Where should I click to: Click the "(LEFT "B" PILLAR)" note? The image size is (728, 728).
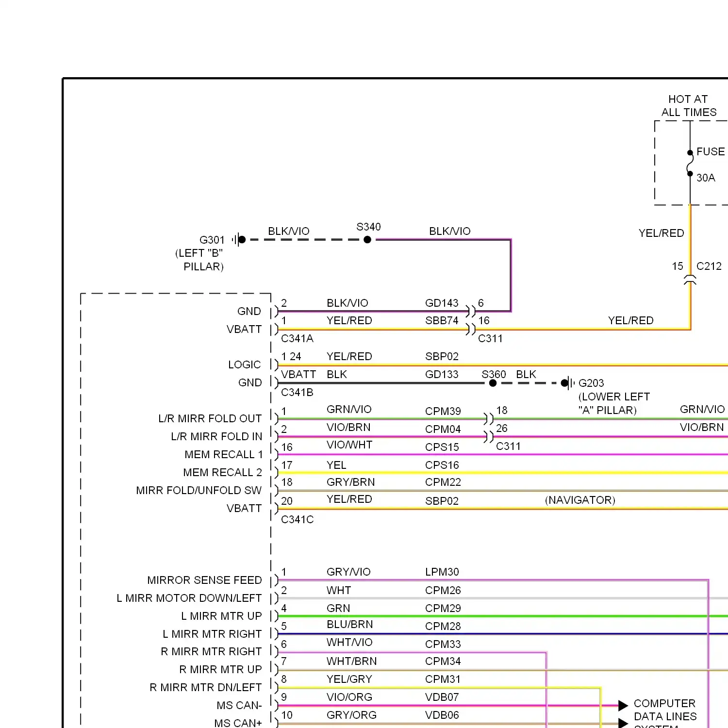pyautogui.click(x=199, y=260)
